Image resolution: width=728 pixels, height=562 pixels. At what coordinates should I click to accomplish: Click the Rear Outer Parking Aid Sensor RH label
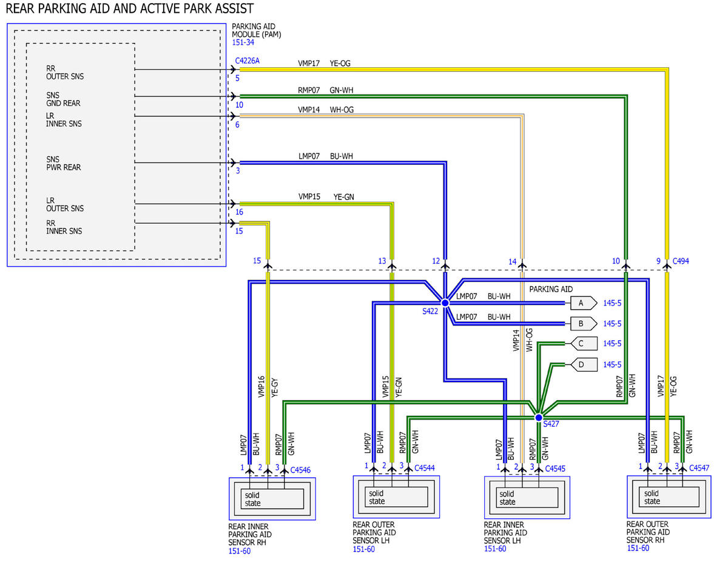[648, 532]
